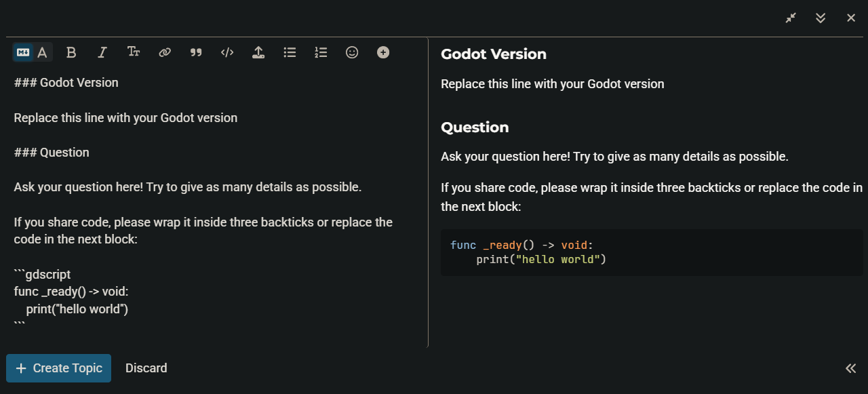Discard the draft topic
Screen dimensions: 868x394
[x=146, y=368]
